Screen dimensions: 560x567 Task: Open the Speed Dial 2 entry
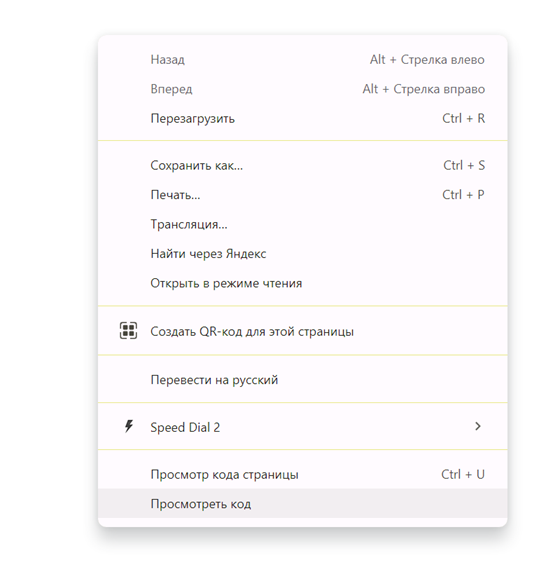[x=303, y=427]
